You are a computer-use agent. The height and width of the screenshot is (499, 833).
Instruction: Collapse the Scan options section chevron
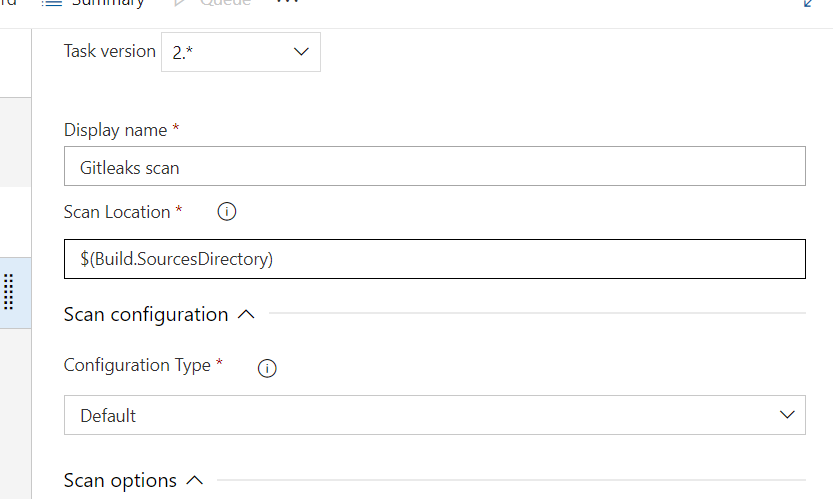tap(195, 480)
